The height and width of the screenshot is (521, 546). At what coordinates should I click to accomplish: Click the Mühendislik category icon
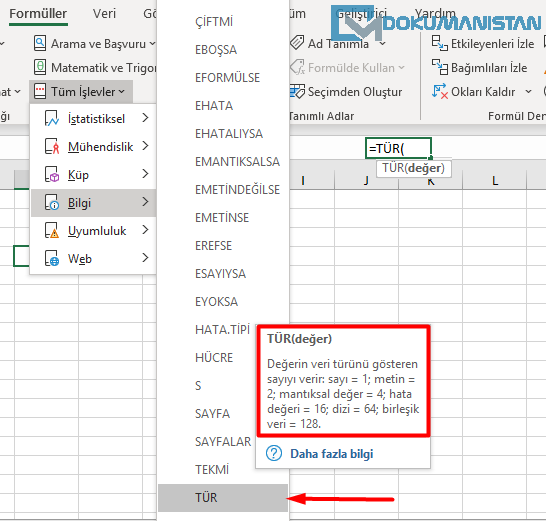pyautogui.click(x=52, y=146)
